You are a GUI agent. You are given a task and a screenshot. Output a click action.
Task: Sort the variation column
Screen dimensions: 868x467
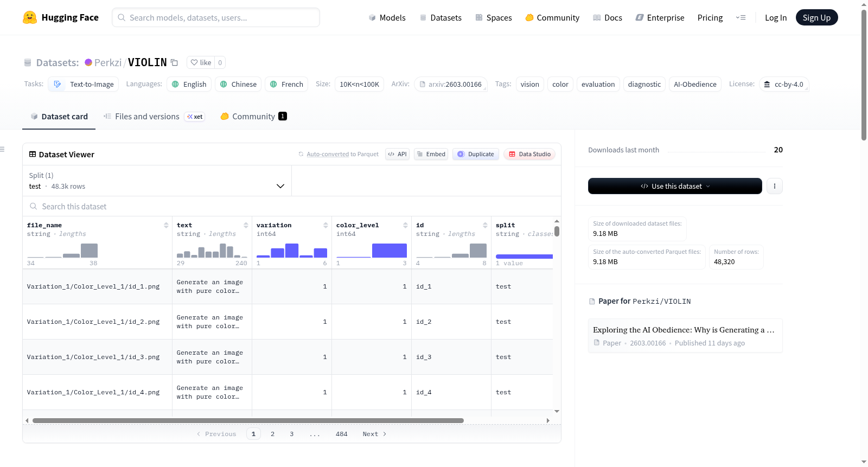pyautogui.click(x=325, y=225)
